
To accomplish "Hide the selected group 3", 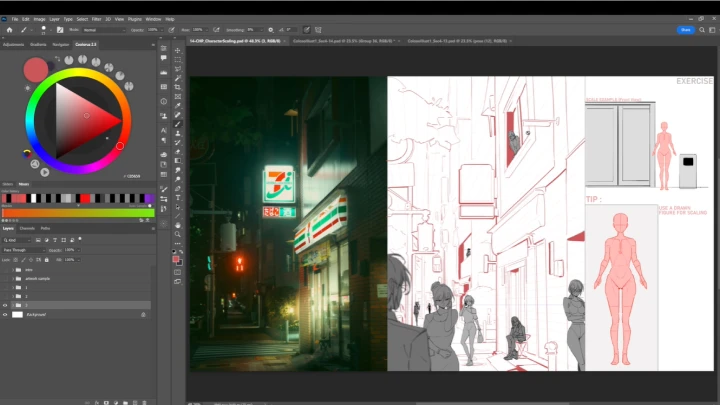I will (5, 305).
